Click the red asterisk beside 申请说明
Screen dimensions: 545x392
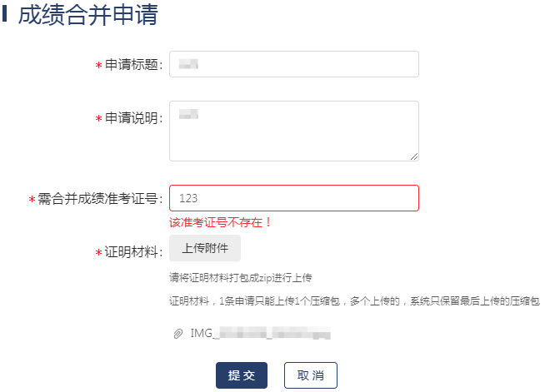98,119
